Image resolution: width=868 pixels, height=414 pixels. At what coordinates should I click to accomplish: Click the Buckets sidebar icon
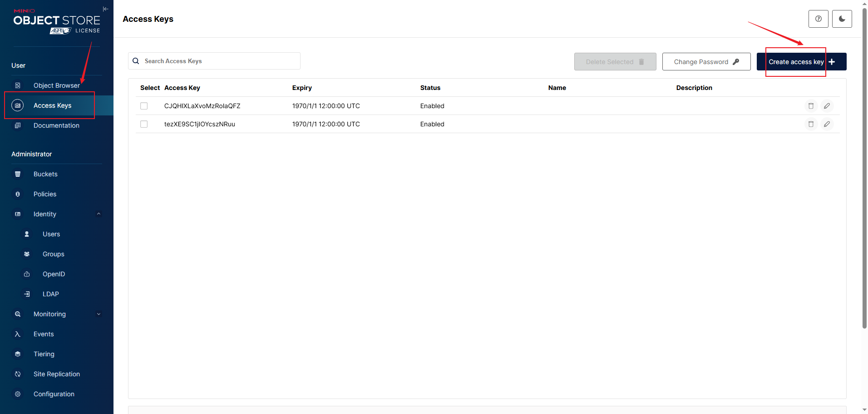[x=18, y=174]
